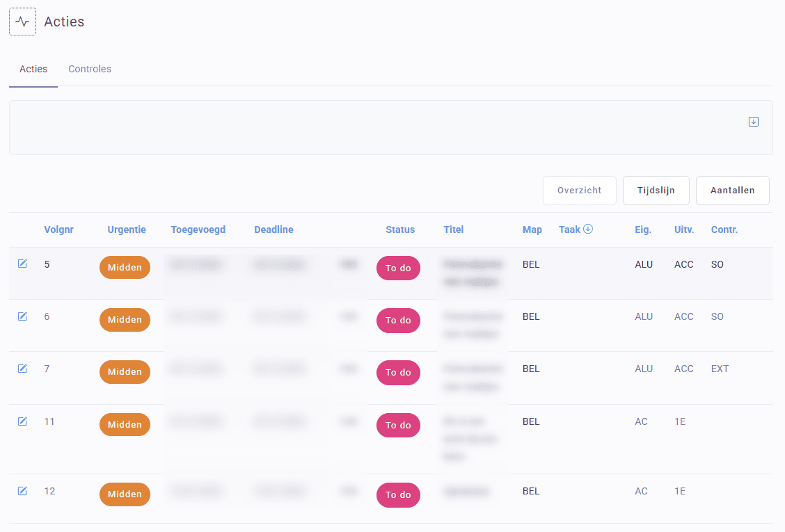The width and height of the screenshot is (785, 532).
Task: Click the To do status in row 11
Action: click(x=398, y=425)
